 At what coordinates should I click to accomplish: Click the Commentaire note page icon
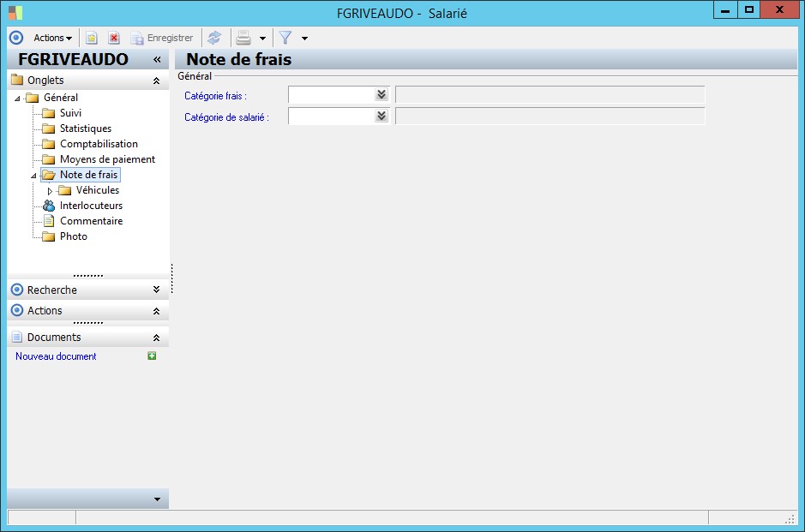tap(49, 221)
